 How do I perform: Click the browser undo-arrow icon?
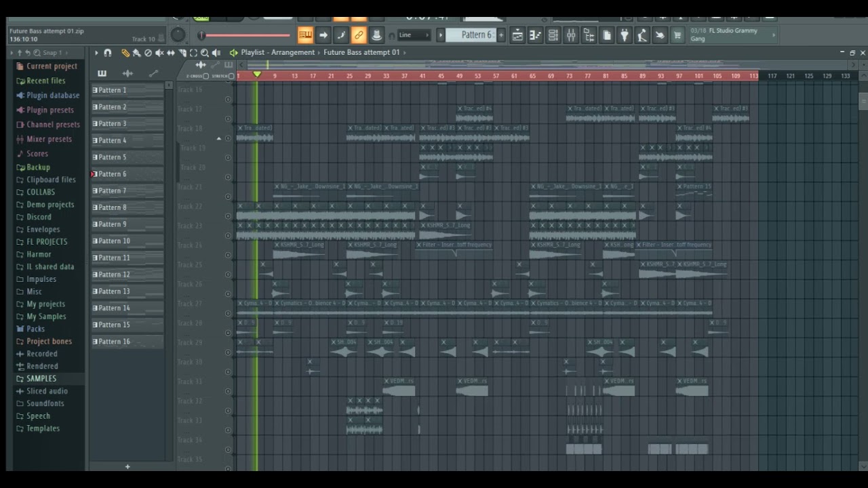click(28, 53)
